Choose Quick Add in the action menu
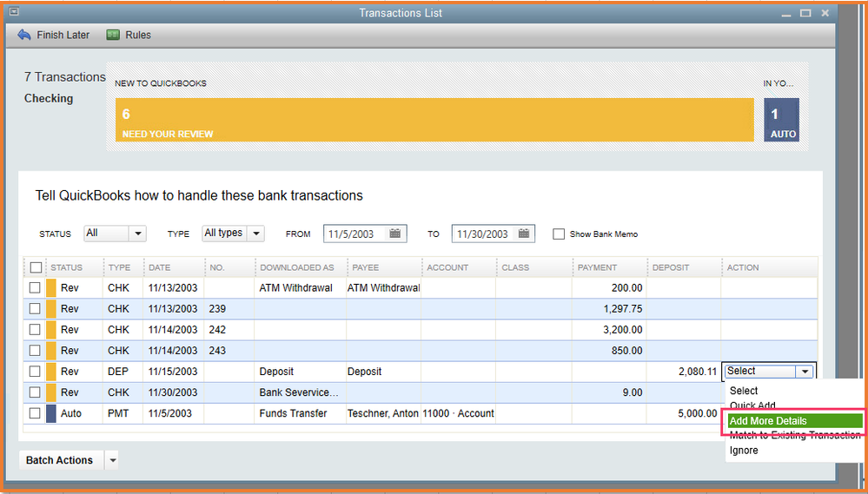This screenshot has height=494, width=868. 752,405
